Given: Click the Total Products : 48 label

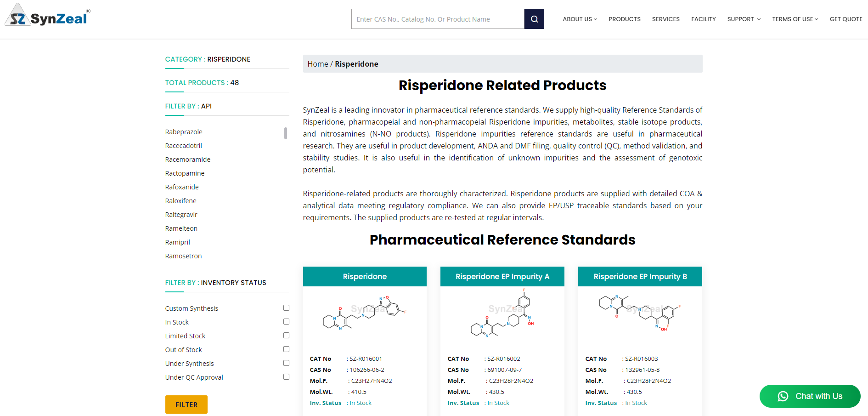Looking at the screenshot, I should click(x=202, y=83).
